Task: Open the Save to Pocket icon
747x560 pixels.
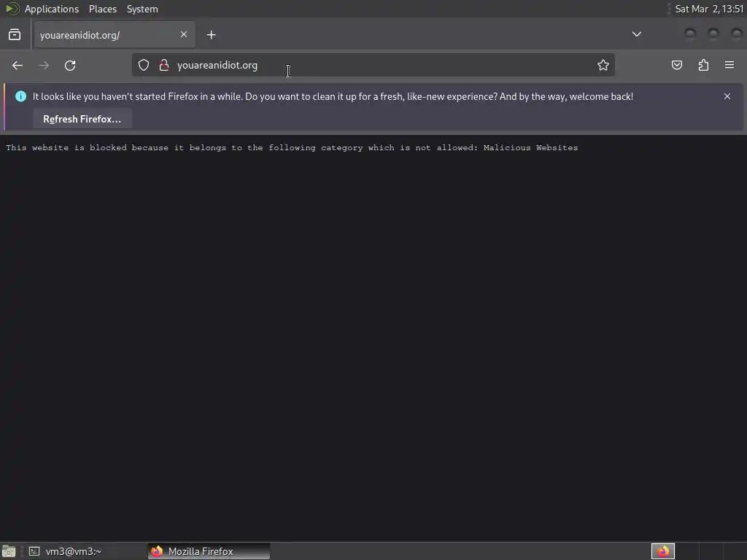Action: point(677,65)
